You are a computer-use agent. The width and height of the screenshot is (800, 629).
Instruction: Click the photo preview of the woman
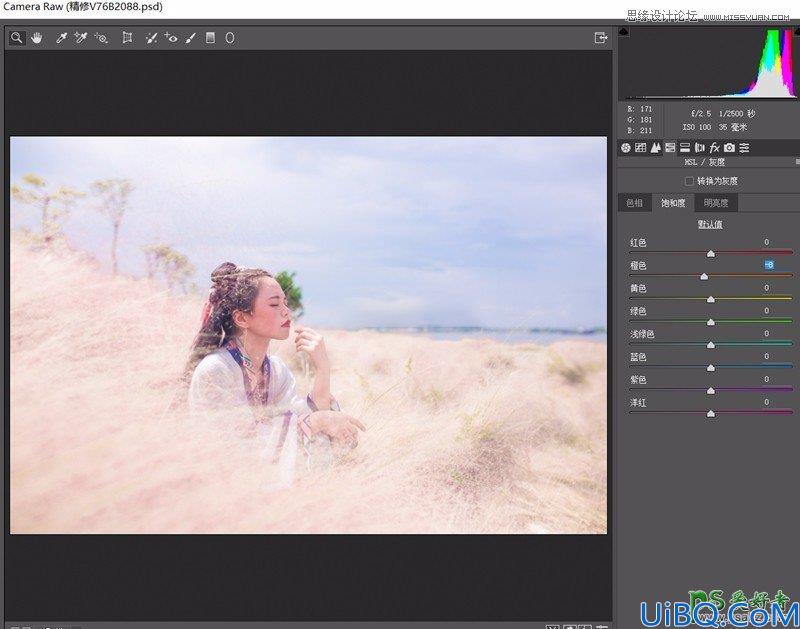[309, 335]
